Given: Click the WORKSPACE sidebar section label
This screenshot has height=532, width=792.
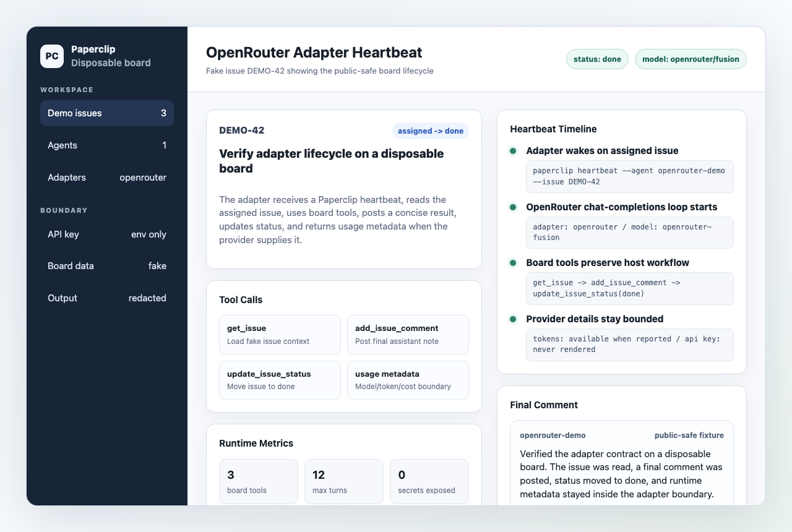Looking at the screenshot, I should pos(67,90).
